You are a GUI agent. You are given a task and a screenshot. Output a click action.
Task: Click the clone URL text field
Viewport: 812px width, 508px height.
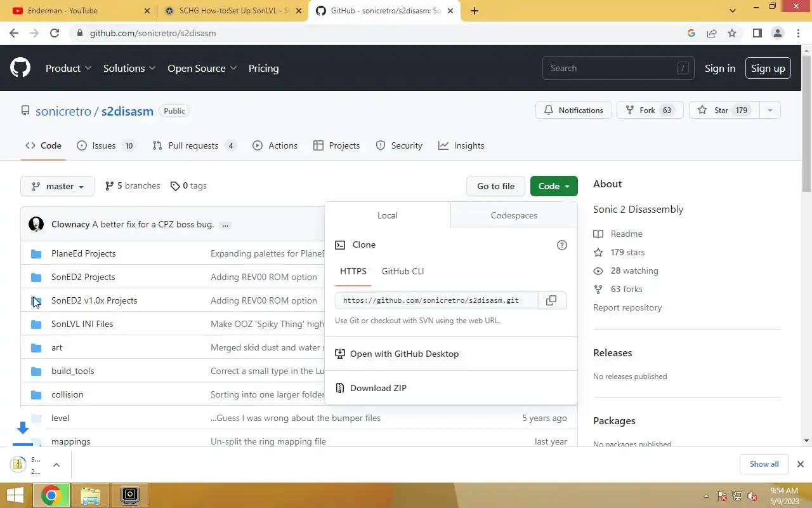click(436, 300)
